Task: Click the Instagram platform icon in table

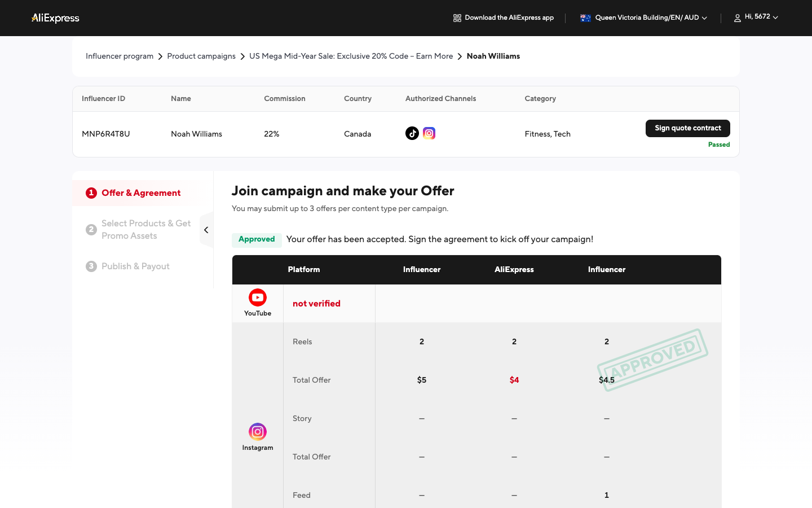Action: (258, 432)
